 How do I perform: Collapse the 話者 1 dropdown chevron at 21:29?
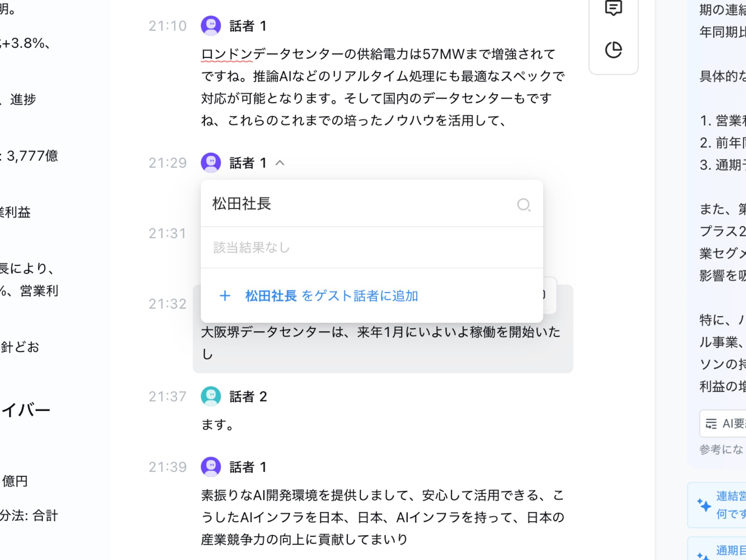(x=280, y=163)
